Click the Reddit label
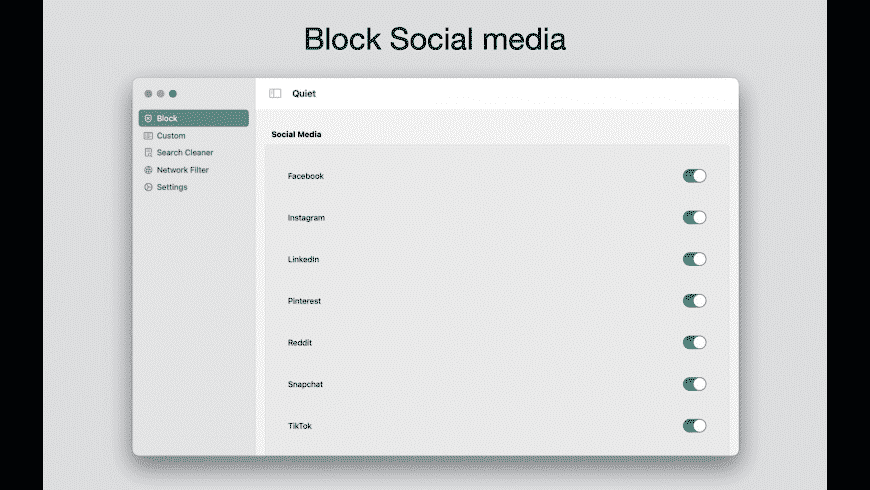870x490 pixels. [x=300, y=342]
